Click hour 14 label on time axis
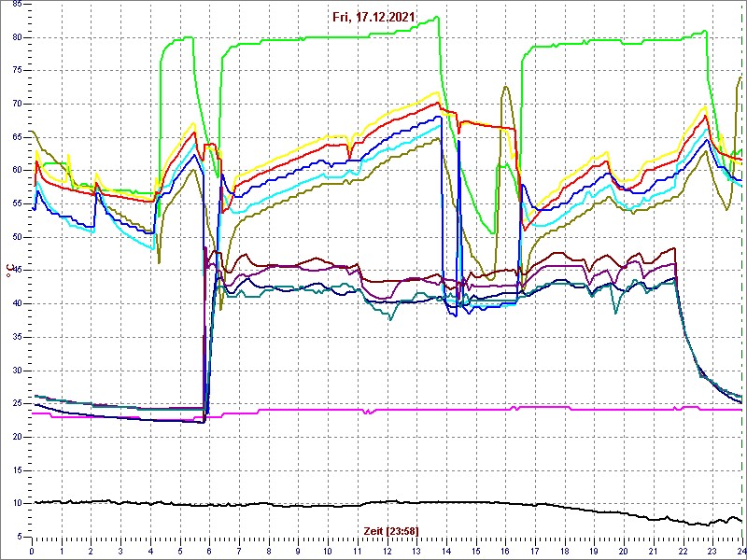The image size is (747, 560). point(446,552)
